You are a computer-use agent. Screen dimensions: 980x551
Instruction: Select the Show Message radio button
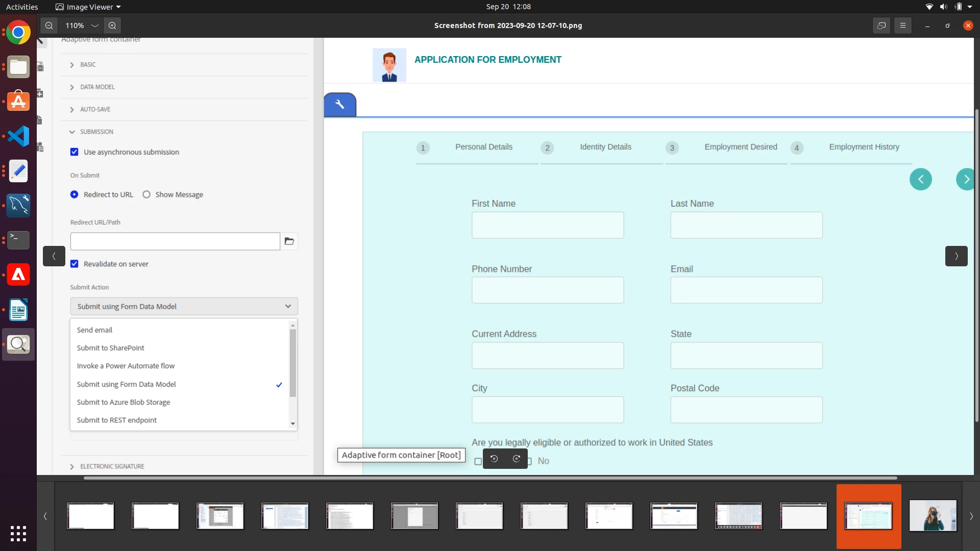coord(146,194)
